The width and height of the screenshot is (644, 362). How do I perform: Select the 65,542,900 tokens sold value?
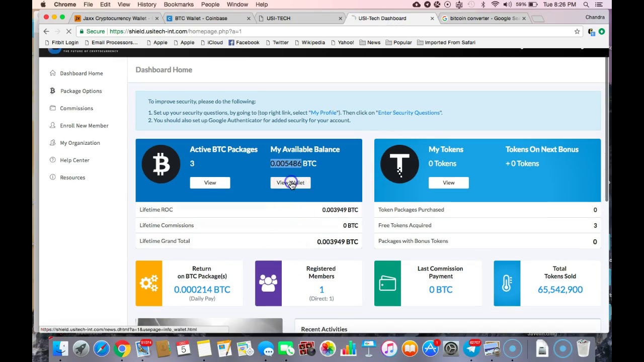(x=560, y=290)
